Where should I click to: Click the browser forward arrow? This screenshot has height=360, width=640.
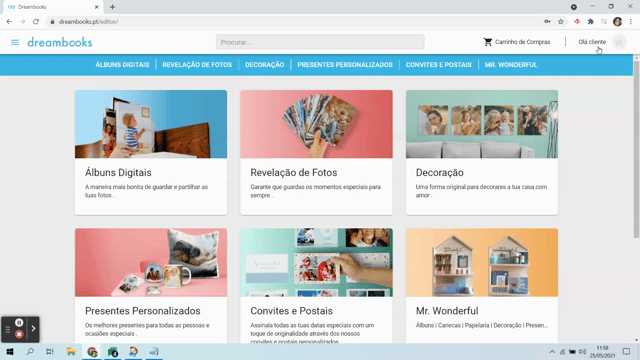[22, 22]
